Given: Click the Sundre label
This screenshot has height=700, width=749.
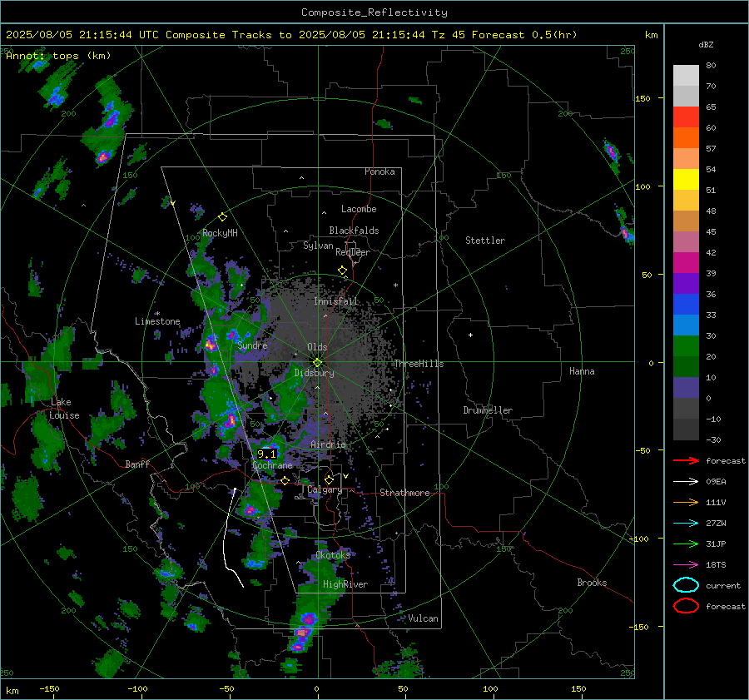Looking at the screenshot, I should (x=252, y=345).
